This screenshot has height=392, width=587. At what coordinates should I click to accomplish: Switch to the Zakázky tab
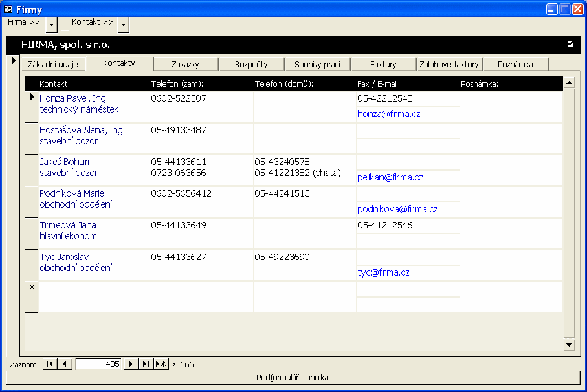coord(185,64)
